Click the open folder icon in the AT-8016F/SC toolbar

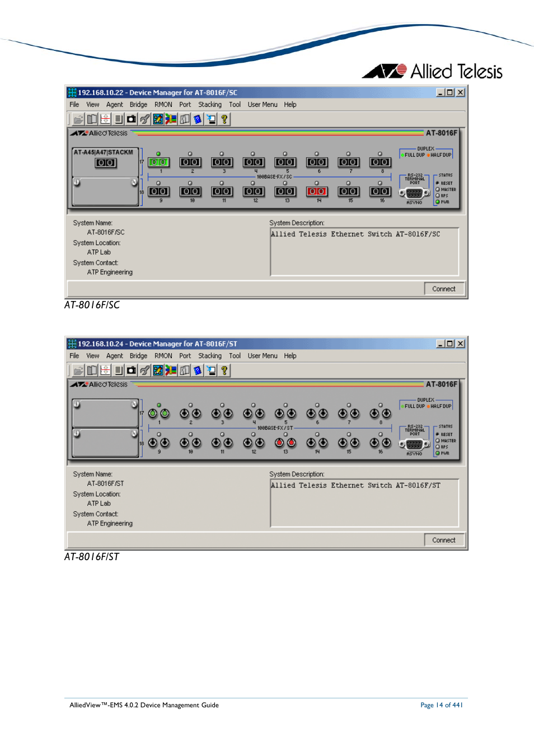pos(78,119)
